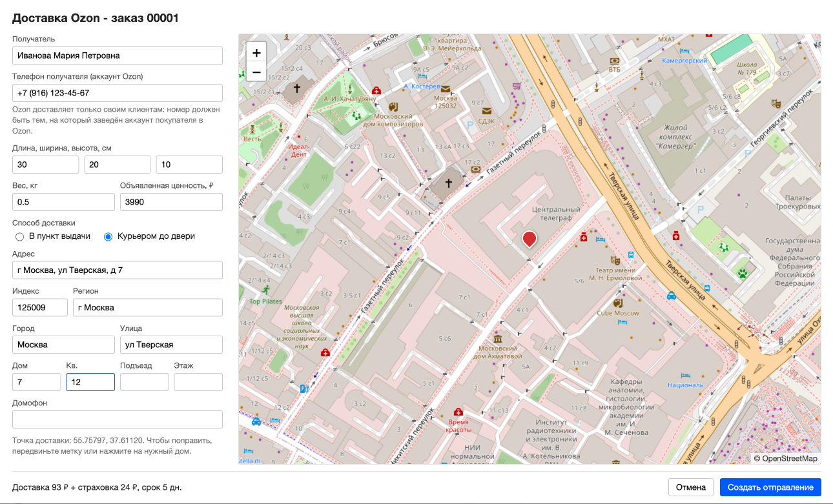Click «Создать отправление» to create shipment
833x504 pixels.
coord(770,487)
